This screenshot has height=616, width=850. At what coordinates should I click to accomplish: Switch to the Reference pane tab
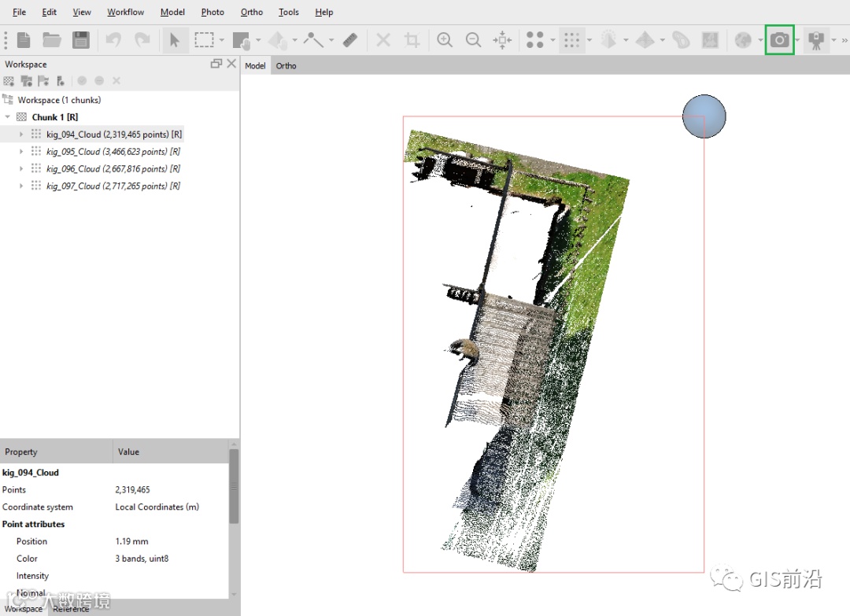(x=71, y=609)
